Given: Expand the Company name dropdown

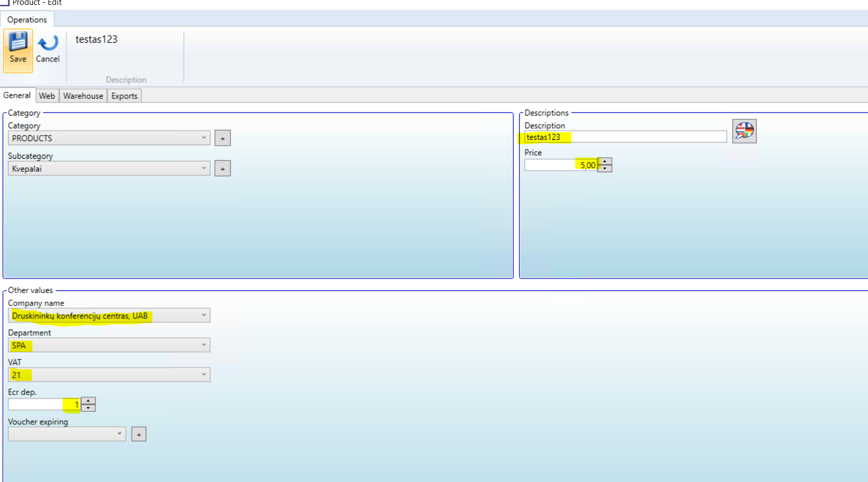Looking at the screenshot, I should tap(109, 315).
